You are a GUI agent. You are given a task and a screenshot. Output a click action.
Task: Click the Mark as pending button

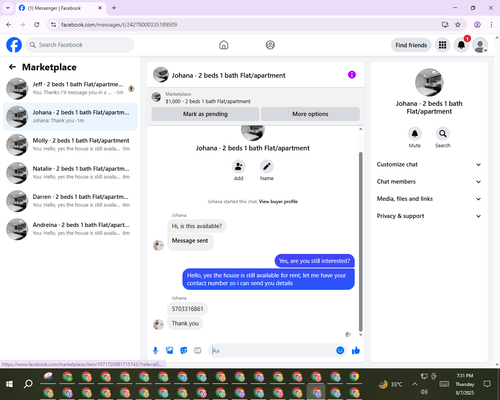pos(205,114)
